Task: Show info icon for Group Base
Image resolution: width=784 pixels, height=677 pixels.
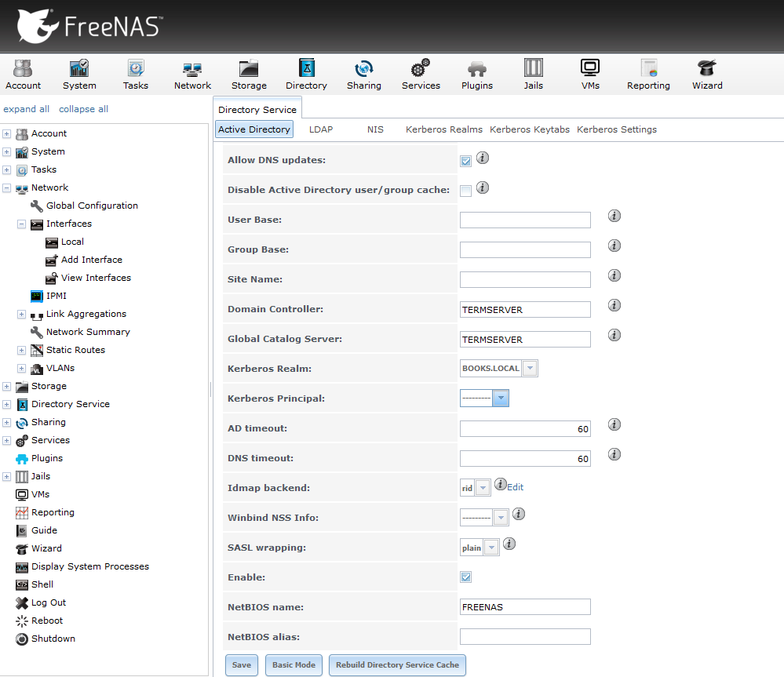Action: [x=614, y=246]
